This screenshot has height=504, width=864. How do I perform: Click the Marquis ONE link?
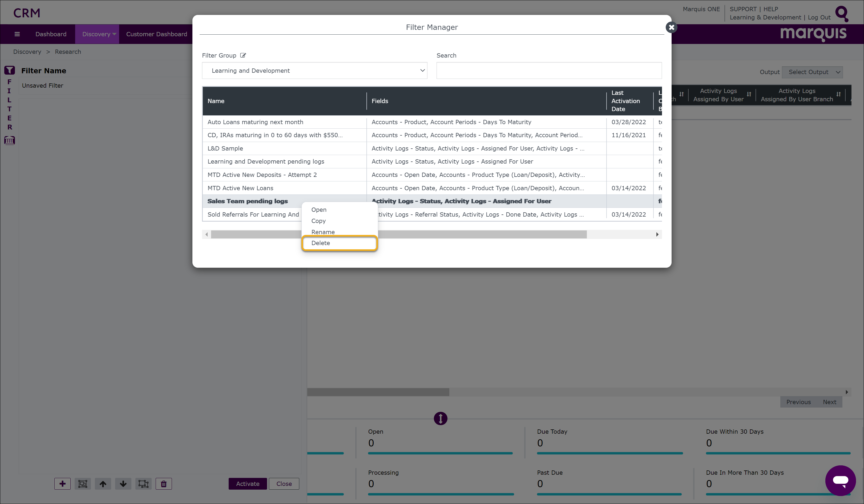click(x=701, y=9)
